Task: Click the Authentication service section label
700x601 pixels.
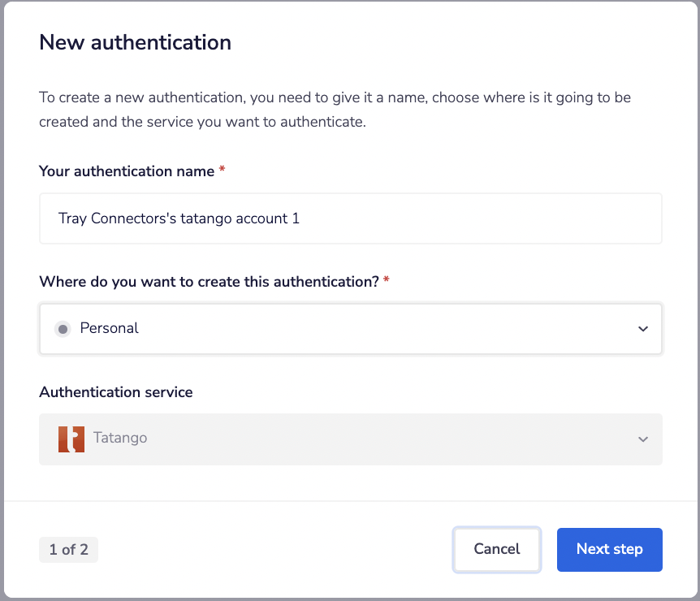Action: (x=116, y=391)
